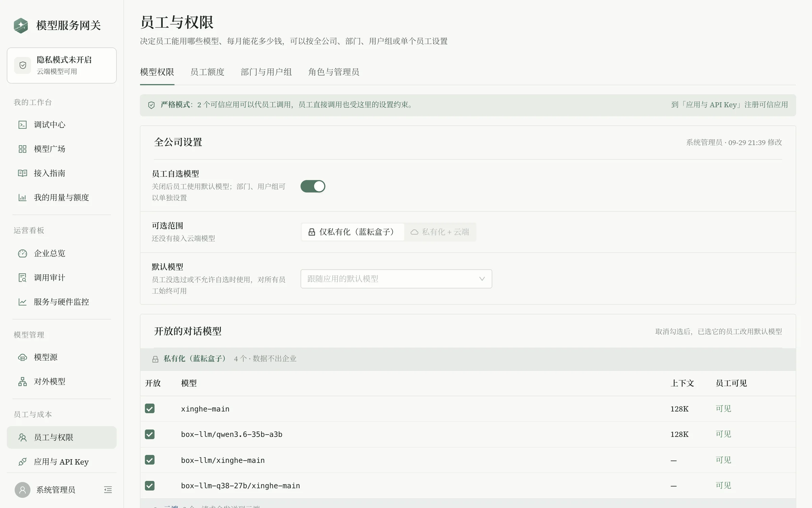
Task: Open 我的用量与额度 chart icon
Action: pyautogui.click(x=22, y=197)
